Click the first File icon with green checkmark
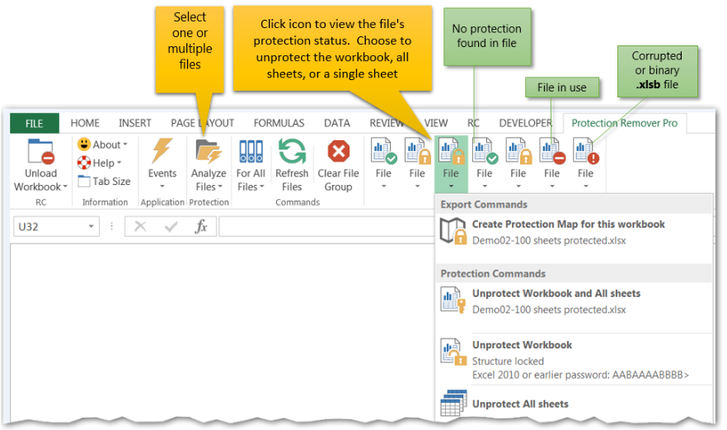Image resolution: width=727 pixels, height=430 pixels. (383, 151)
